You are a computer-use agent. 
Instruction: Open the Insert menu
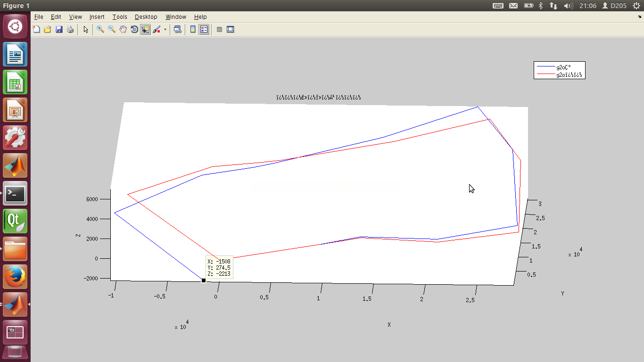(x=97, y=16)
